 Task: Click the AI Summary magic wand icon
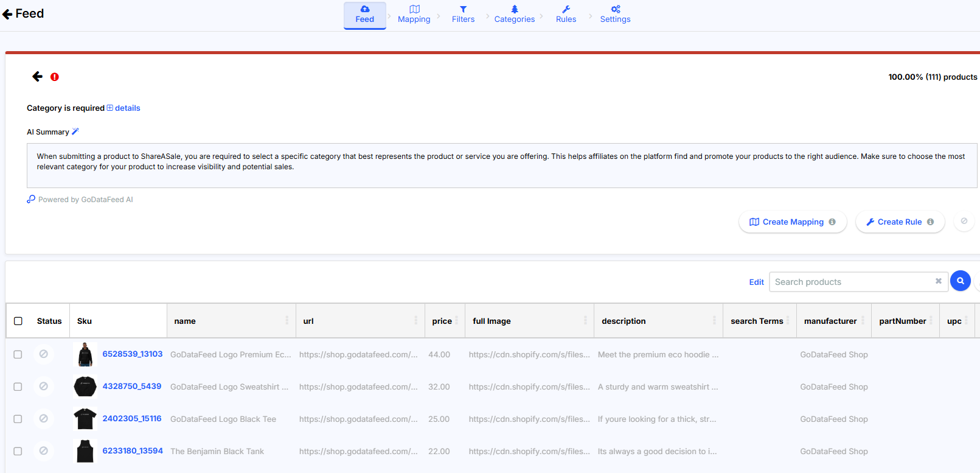coord(75,131)
